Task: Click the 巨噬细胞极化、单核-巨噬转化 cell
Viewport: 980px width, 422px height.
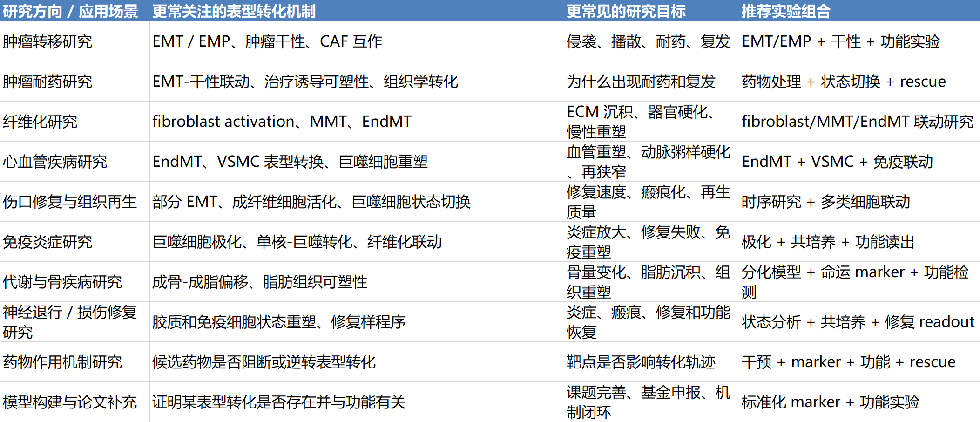Action: coord(297,242)
